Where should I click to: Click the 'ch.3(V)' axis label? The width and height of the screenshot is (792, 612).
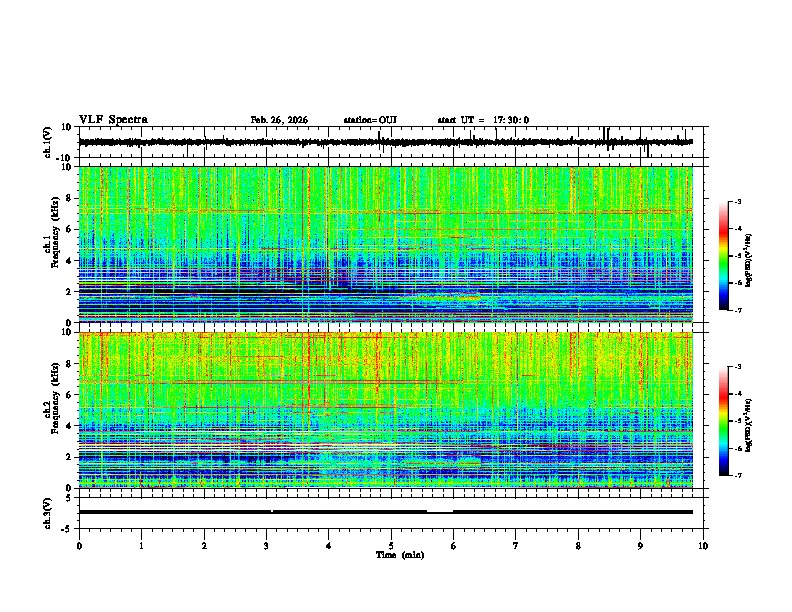pyautogui.click(x=48, y=514)
